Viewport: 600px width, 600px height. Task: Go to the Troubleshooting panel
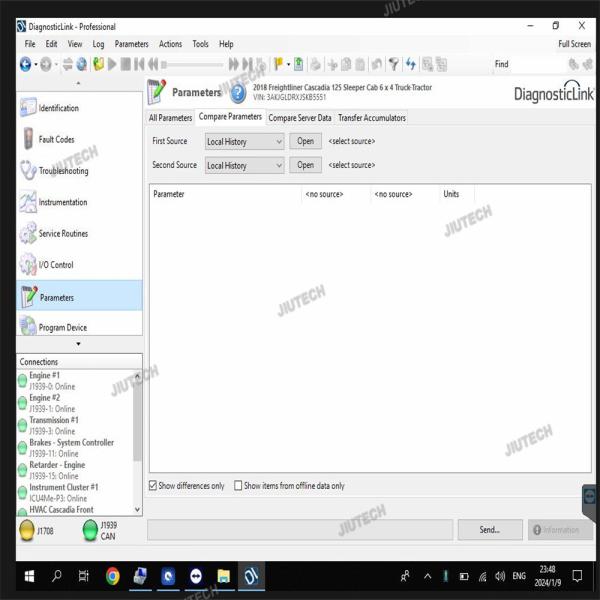tap(62, 171)
